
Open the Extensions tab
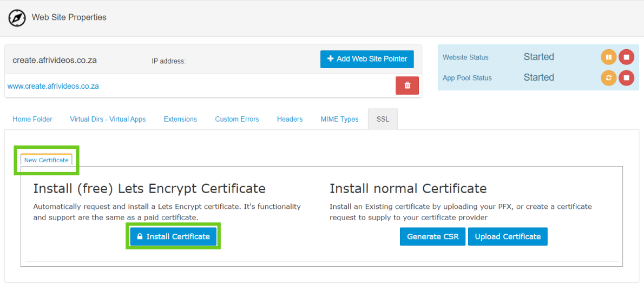click(180, 119)
